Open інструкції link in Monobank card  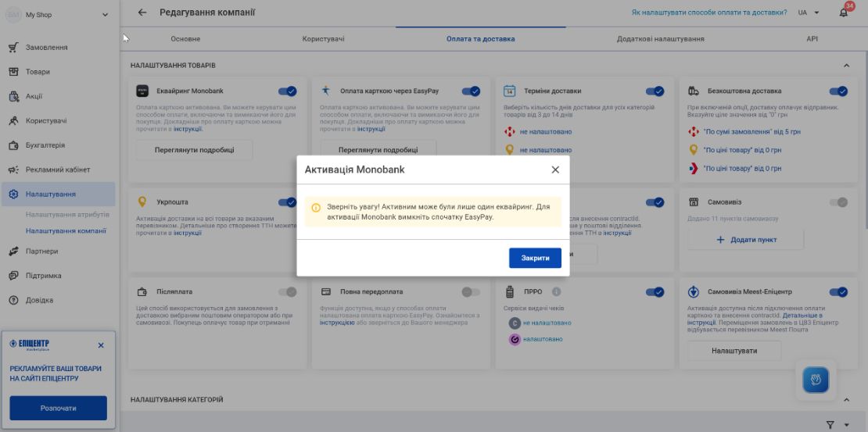[x=188, y=129]
